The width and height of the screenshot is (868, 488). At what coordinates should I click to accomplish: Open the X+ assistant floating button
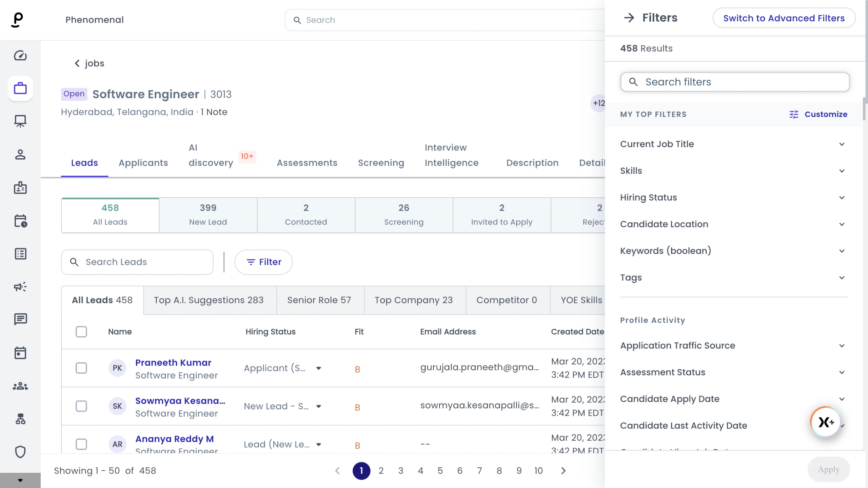(826, 422)
